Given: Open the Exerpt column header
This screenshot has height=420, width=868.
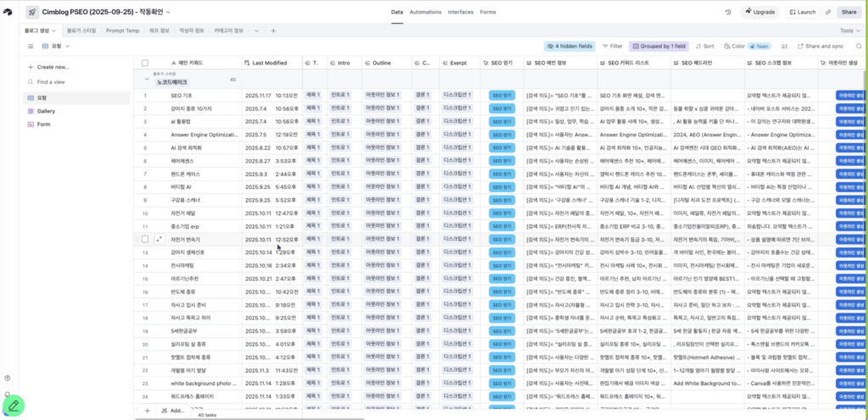Looking at the screenshot, I should point(460,63).
